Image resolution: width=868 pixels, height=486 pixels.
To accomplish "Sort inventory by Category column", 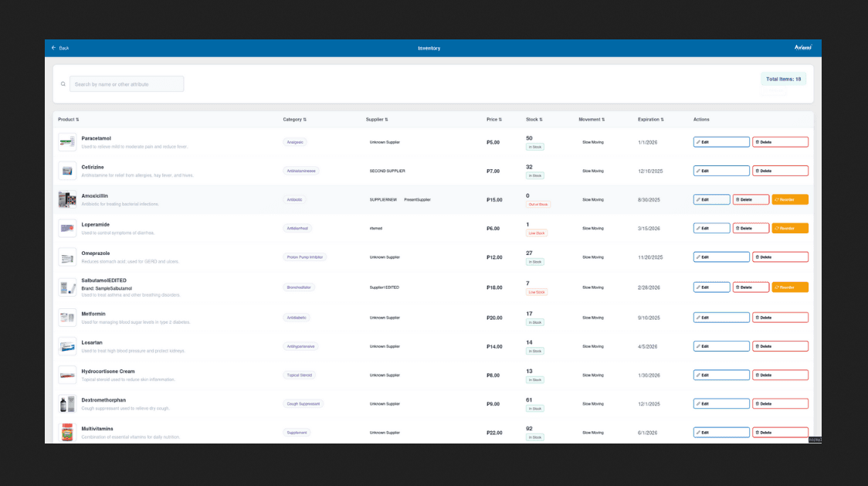I will point(294,120).
